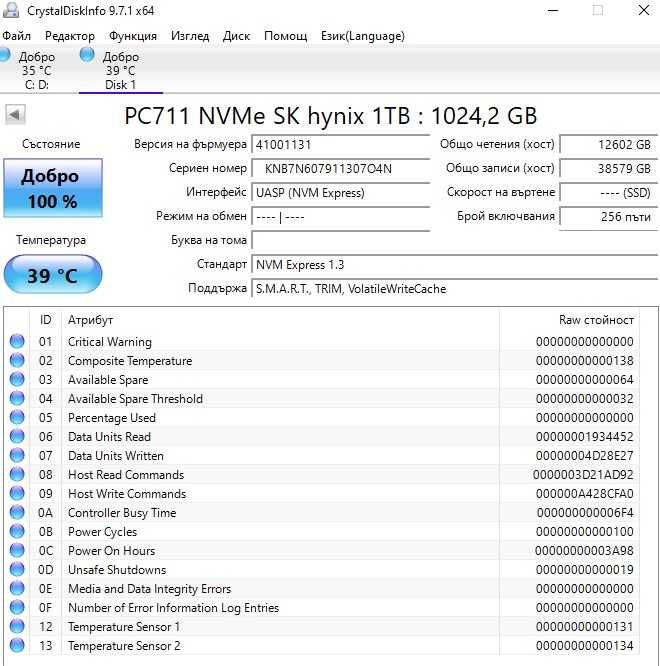Click the previous disk arrow button
The height and width of the screenshot is (666, 660).
15,115
